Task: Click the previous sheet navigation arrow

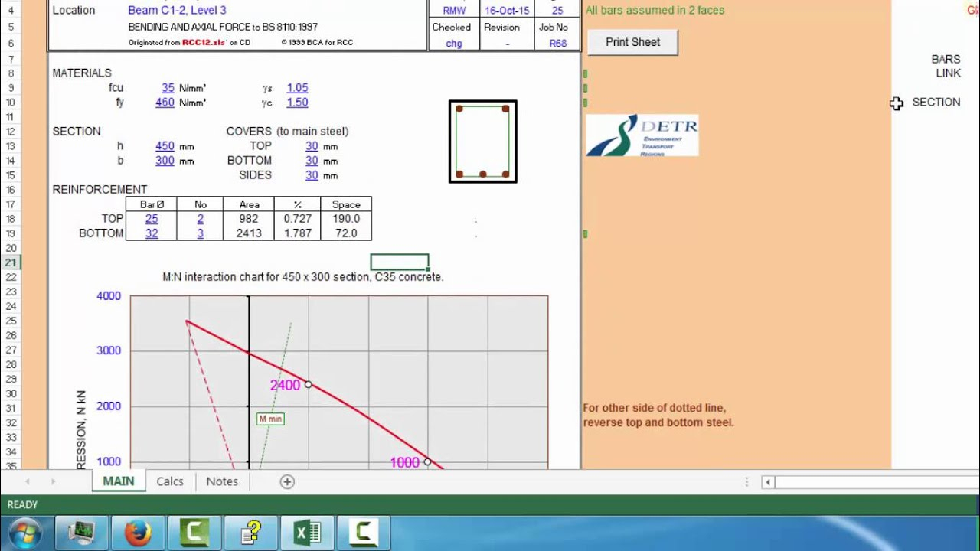Action: pos(28,481)
